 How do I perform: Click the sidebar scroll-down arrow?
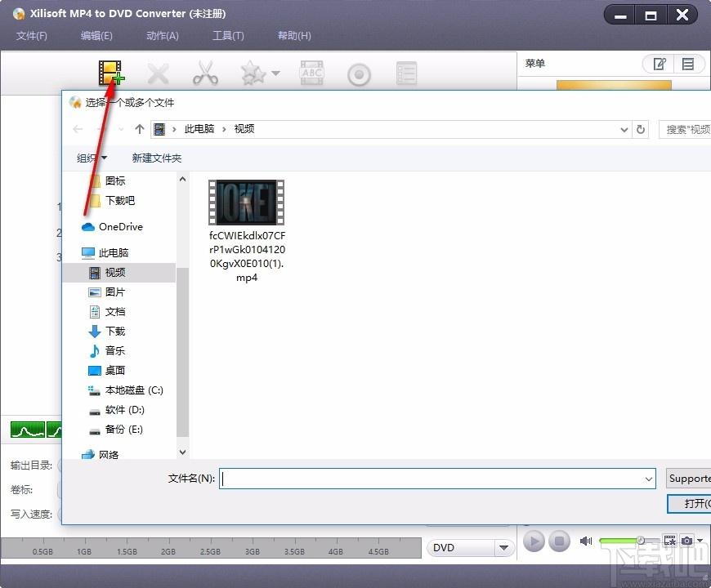[x=182, y=452]
